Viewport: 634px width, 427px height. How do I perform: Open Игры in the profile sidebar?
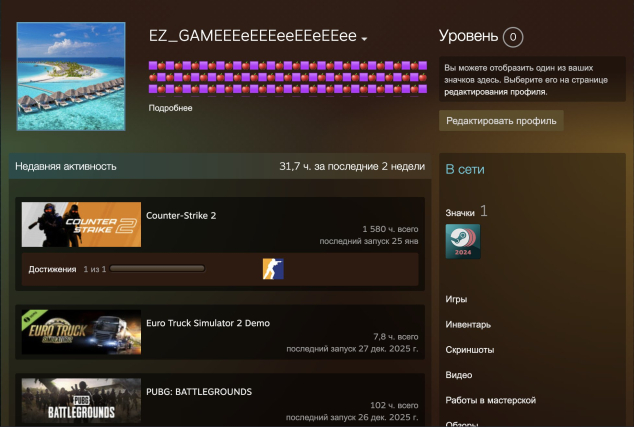pos(456,299)
